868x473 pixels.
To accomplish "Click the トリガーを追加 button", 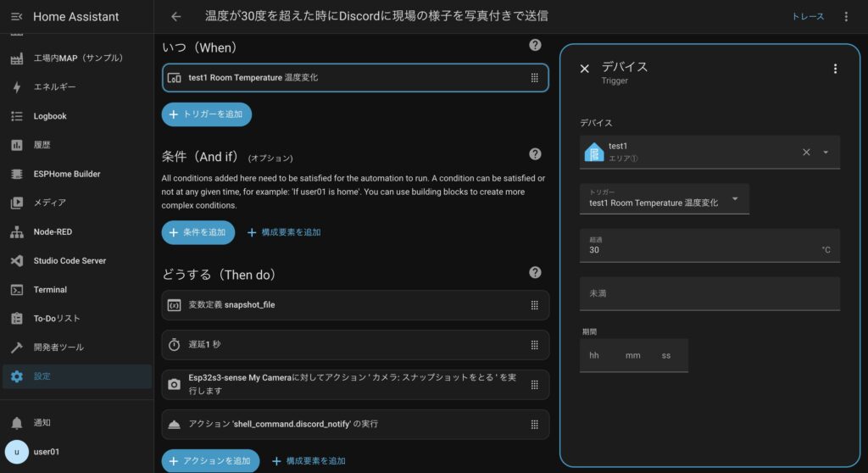I will click(207, 114).
